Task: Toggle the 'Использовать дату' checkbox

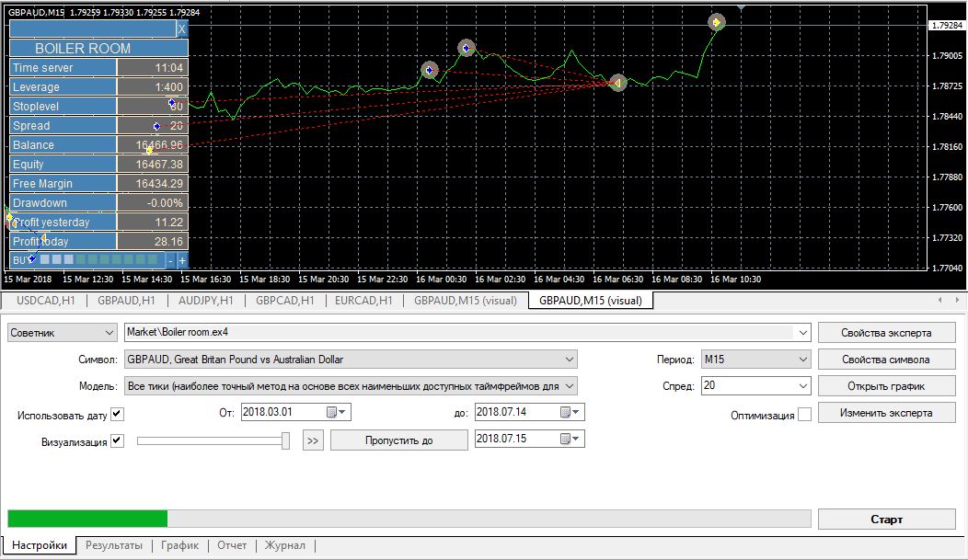Action: 117,415
